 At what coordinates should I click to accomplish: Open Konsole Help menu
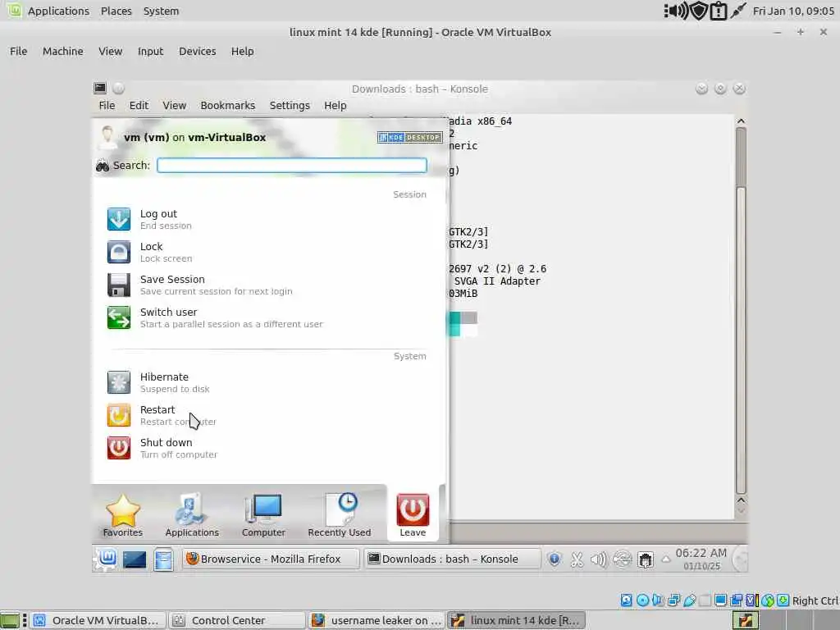335,106
